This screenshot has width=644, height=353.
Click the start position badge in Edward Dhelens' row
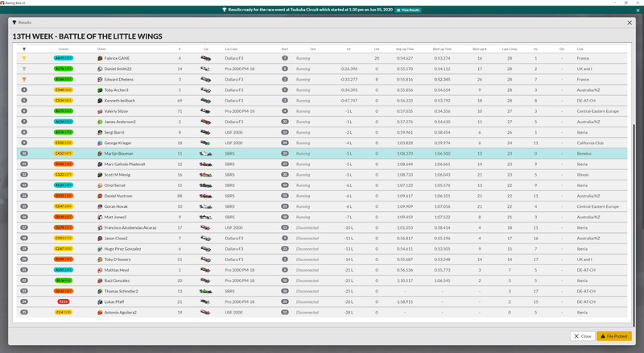tap(285, 80)
